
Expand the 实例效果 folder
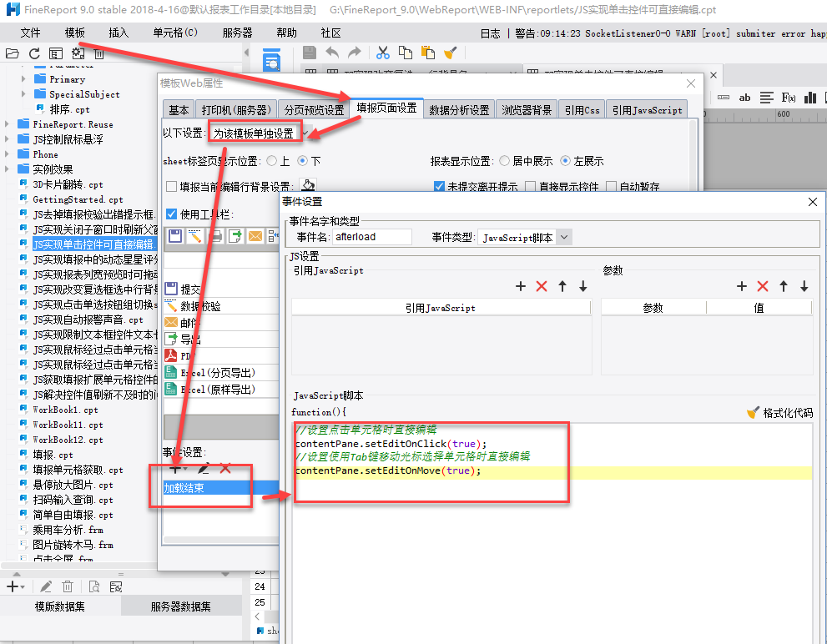pyautogui.click(x=7, y=169)
